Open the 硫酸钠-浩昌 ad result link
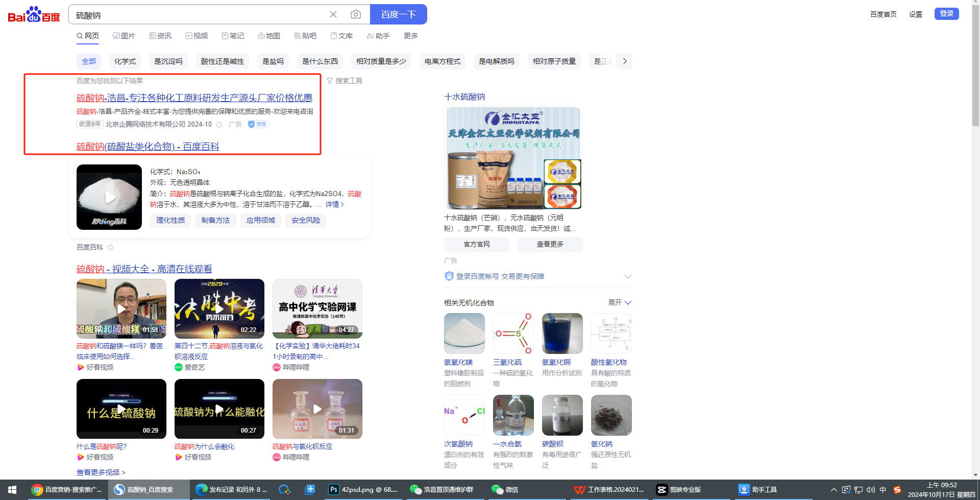 pos(194,98)
